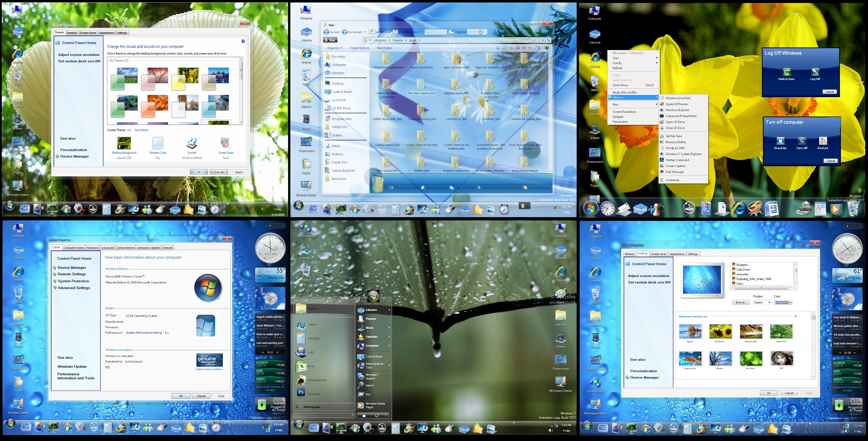Collapse the Widescreen Selection (21) group
This screenshot has width=868, height=441.
[x=796, y=316]
